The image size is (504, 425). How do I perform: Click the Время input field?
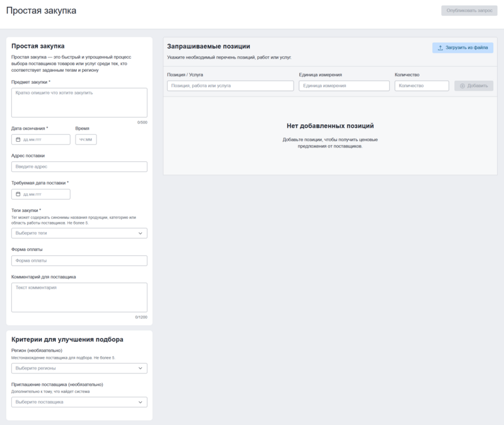[x=86, y=139]
